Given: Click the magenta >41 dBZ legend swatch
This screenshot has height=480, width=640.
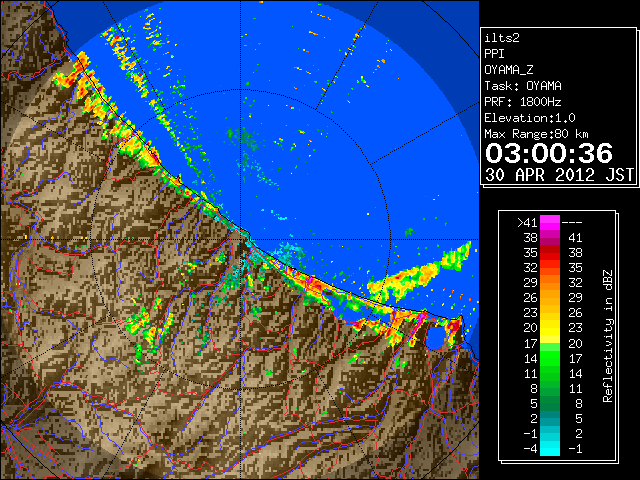Looking at the screenshot, I should pyautogui.click(x=550, y=222).
